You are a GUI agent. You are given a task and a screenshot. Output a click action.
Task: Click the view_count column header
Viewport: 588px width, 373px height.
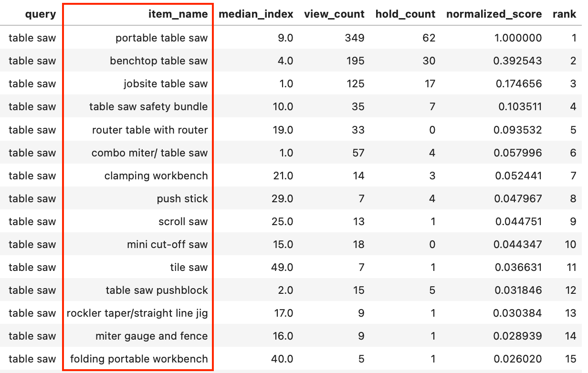[x=334, y=14]
